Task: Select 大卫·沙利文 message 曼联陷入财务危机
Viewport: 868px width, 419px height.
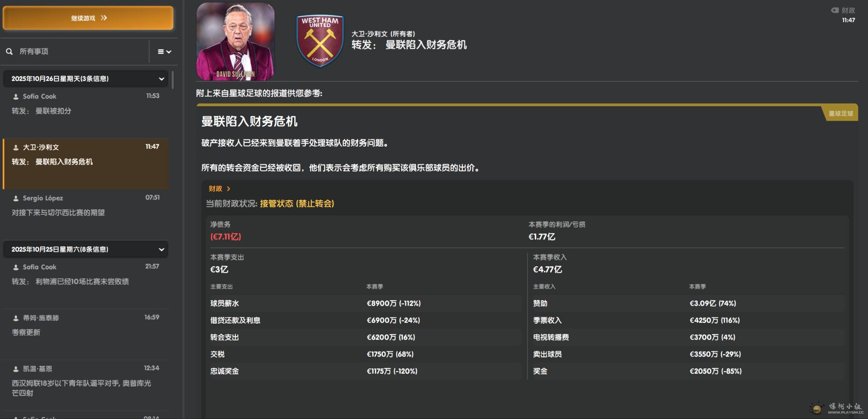Action: (86, 164)
